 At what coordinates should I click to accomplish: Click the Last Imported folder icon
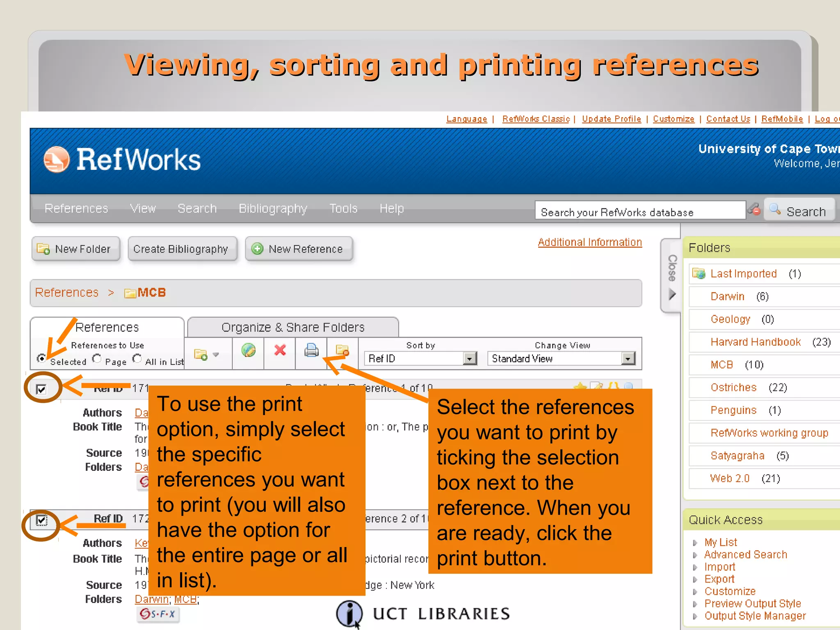coord(698,273)
